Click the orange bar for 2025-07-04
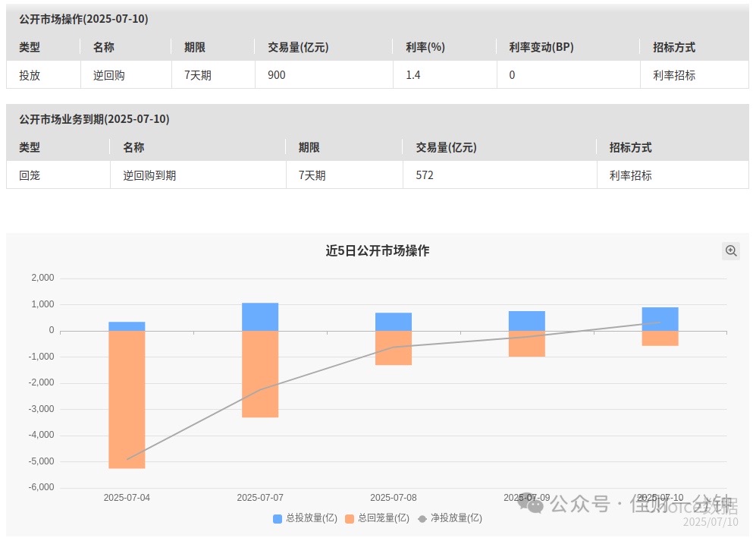756x538 pixels. (x=127, y=400)
